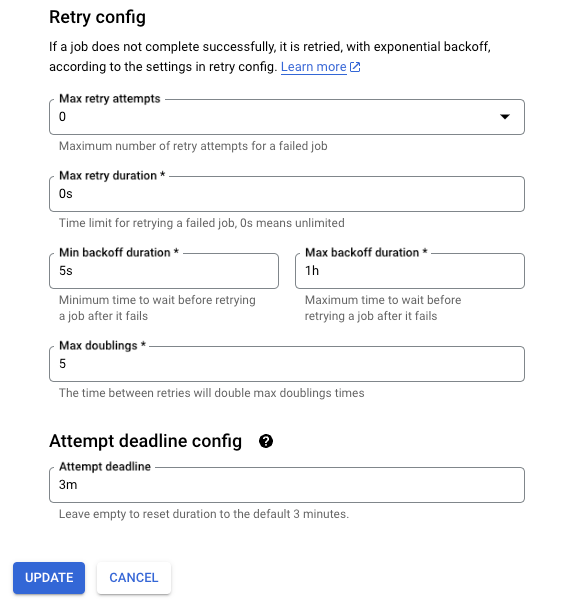The height and width of the screenshot is (609, 569).
Task: Click the hint about maximum number of retry attempts
Action: click(193, 146)
